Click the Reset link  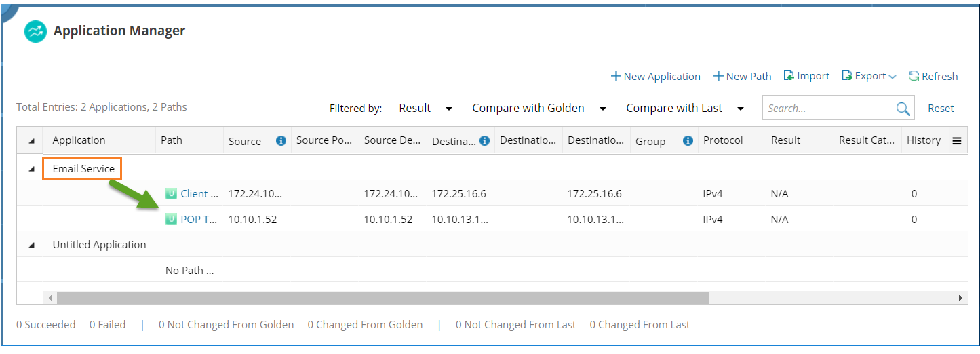[x=941, y=109]
